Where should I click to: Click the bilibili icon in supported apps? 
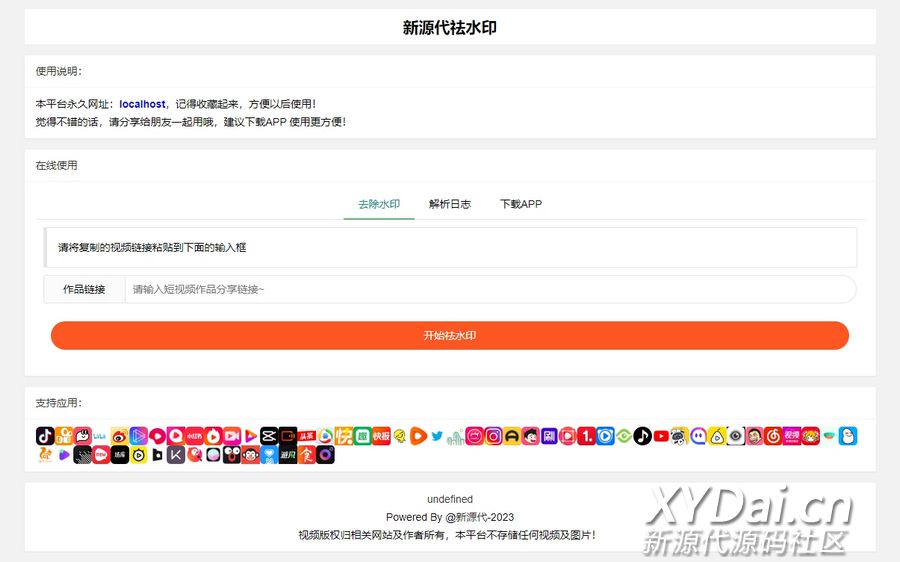101,436
